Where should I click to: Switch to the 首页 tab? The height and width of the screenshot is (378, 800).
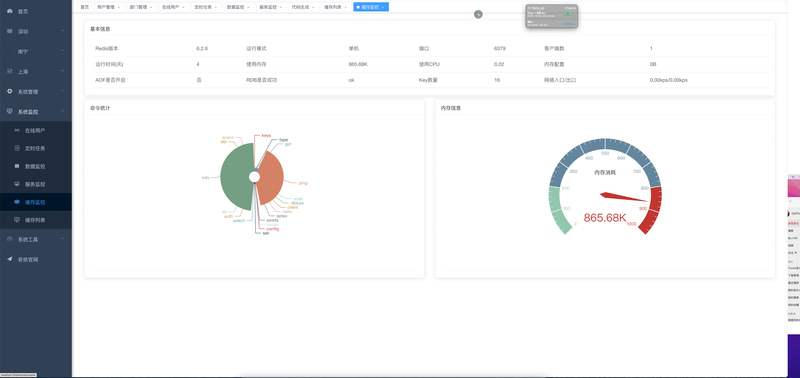[x=84, y=7]
